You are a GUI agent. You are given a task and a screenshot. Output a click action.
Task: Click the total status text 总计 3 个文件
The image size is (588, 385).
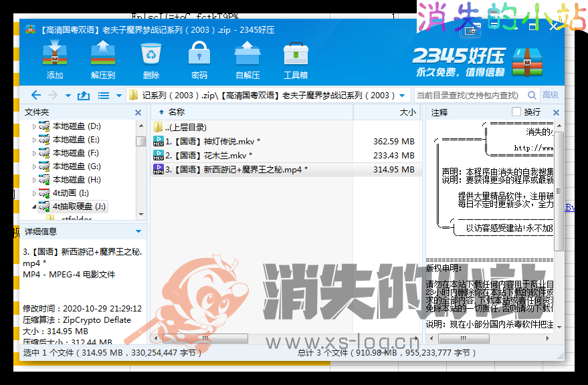click(387, 353)
